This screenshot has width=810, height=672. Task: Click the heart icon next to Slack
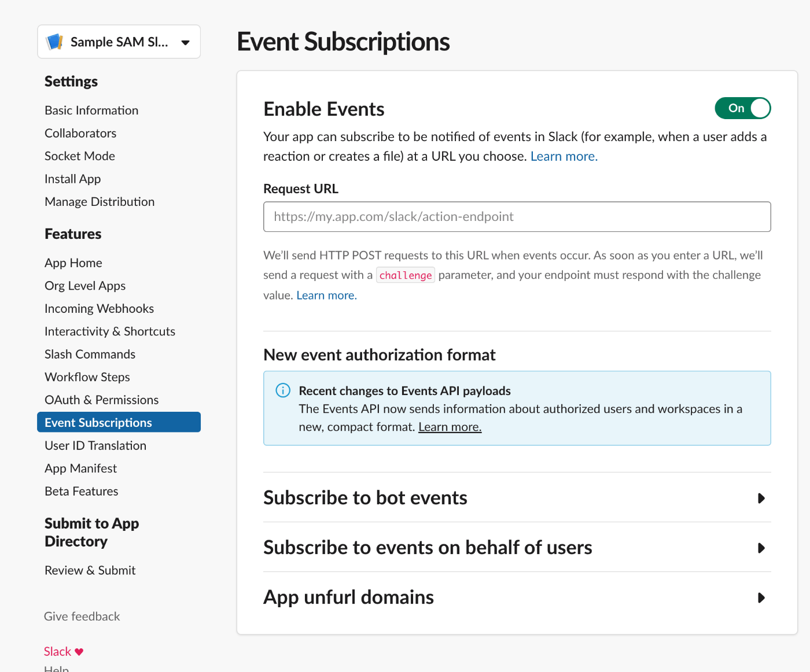79,652
